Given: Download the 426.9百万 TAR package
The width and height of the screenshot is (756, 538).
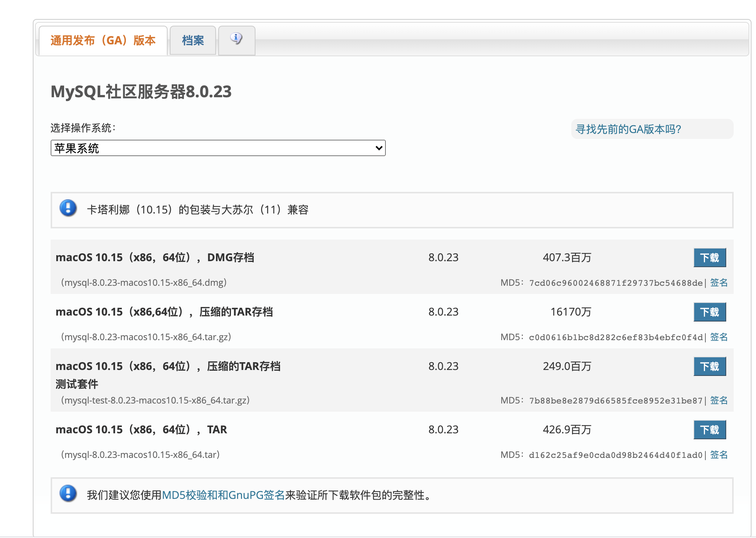Looking at the screenshot, I should 709,430.
